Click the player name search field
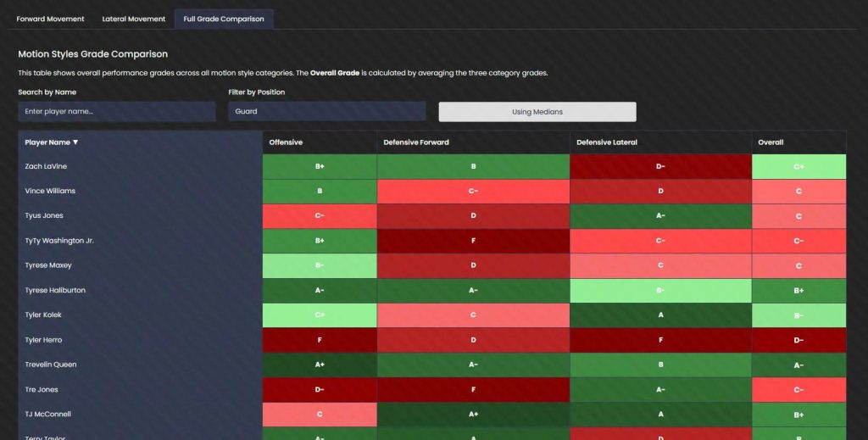Image resolution: width=868 pixels, height=440 pixels. coord(117,111)
